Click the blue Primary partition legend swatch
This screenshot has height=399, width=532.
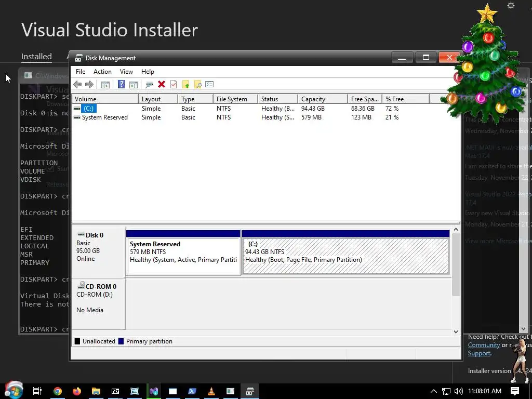pyautogui.click(x=121, y=341)
